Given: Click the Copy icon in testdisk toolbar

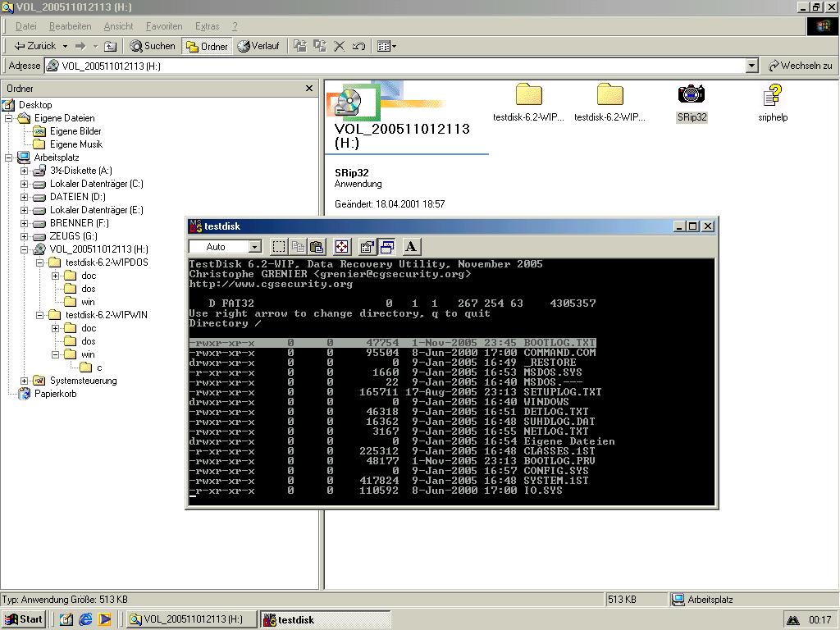Looking at the screenshot, I should point(298,246).
